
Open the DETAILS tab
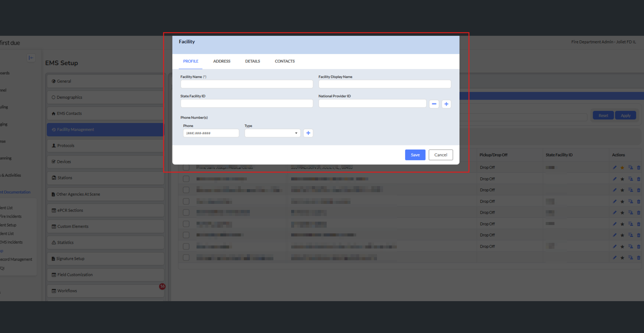click(x=253, y=61)
